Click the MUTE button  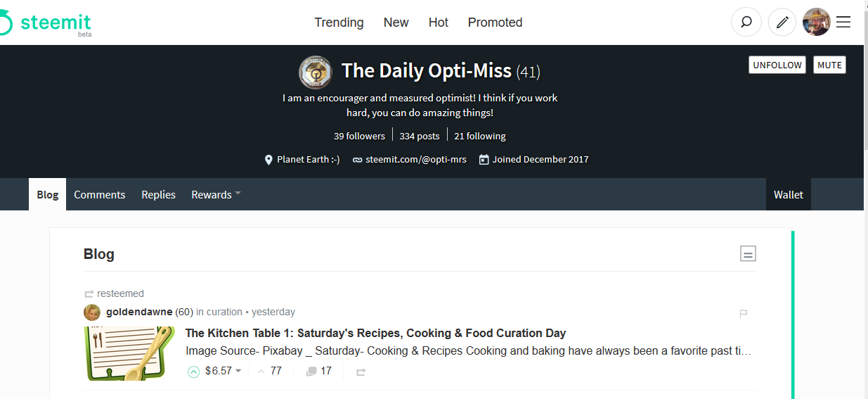pyautogui.click(x=829, y=65)
